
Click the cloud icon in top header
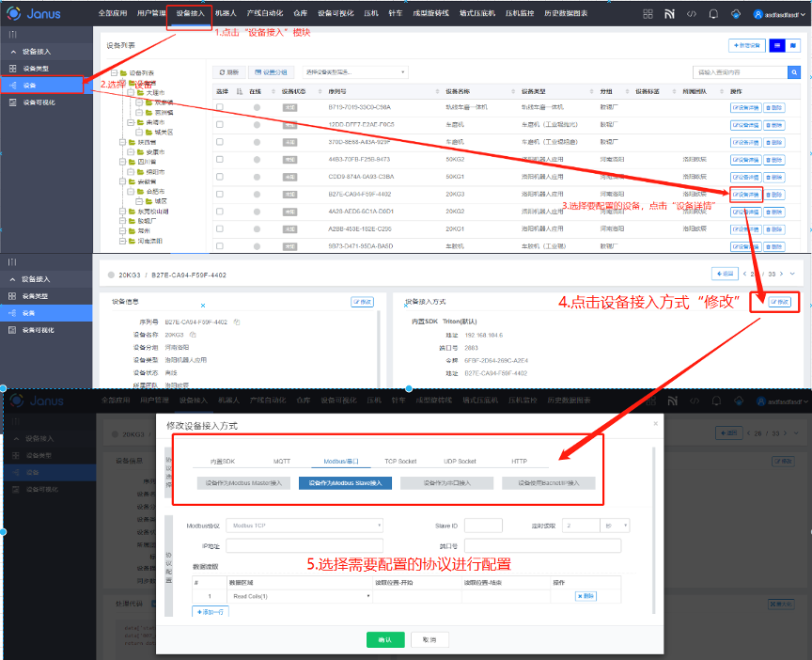pos(735,14)
